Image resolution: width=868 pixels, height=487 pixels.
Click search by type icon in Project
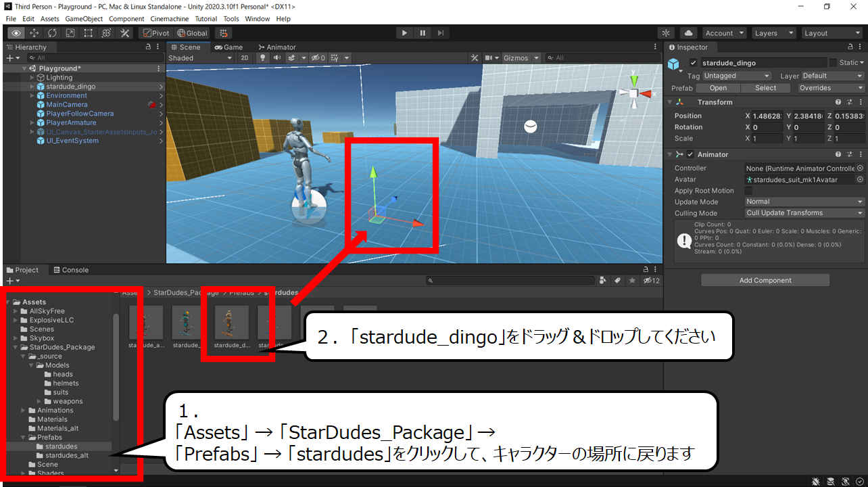[603, 281]
